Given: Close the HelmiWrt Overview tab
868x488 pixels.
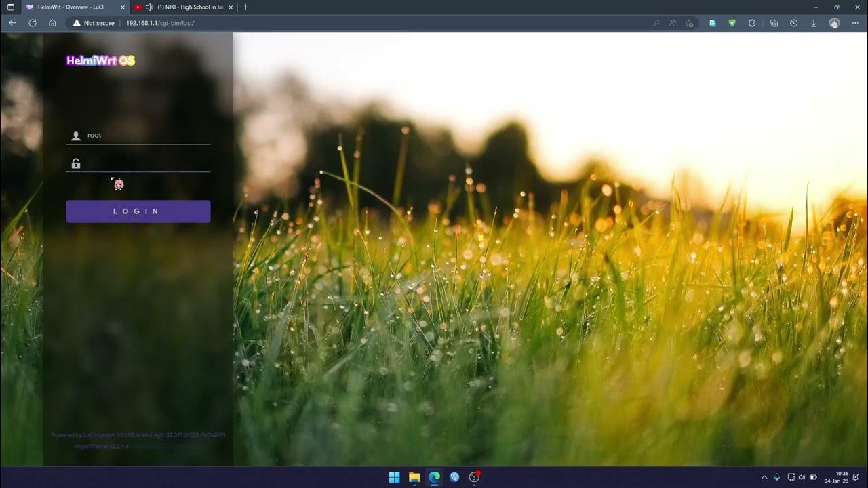Looking at the screenshot, I should click(121, 7).
